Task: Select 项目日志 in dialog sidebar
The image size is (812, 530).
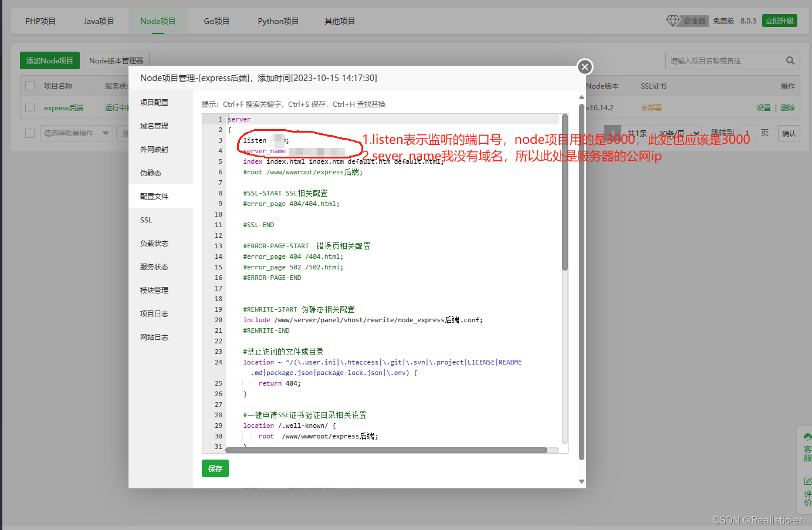Action: point(161,313)
